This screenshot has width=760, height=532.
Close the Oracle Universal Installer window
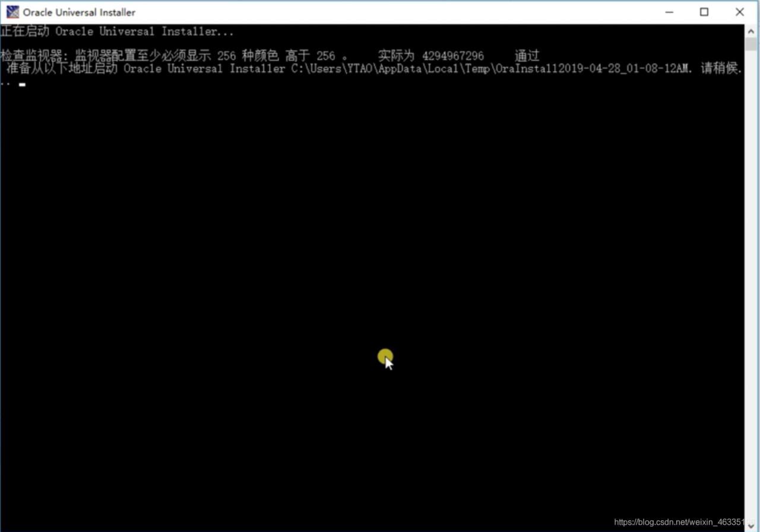coord(740,12)
